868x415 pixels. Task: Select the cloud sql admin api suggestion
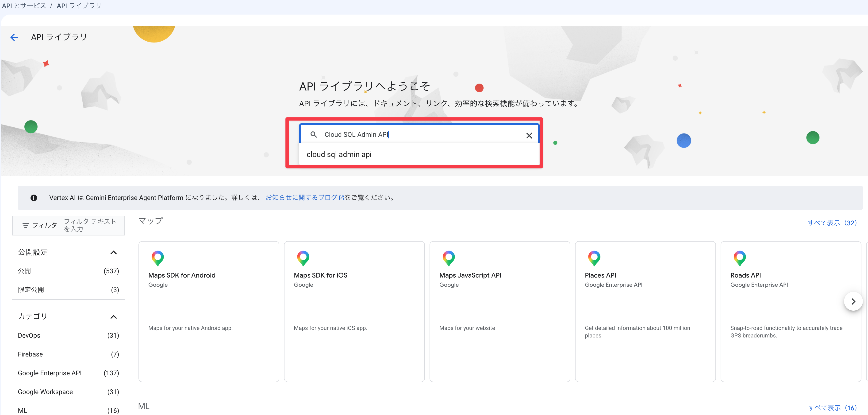tap(419, 155)
